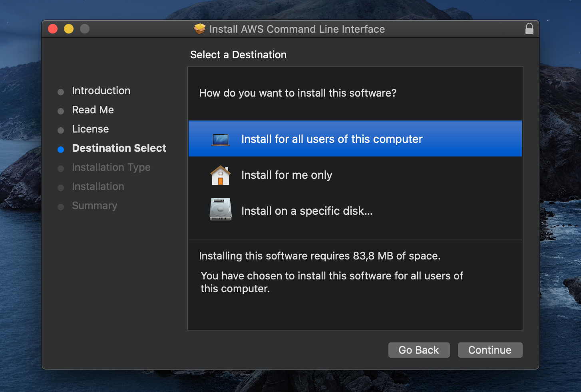Viewport: 581px width, 392px height.
Task: Click the dimmed bullet beside the Installation step
Action: tap(61, 188)
